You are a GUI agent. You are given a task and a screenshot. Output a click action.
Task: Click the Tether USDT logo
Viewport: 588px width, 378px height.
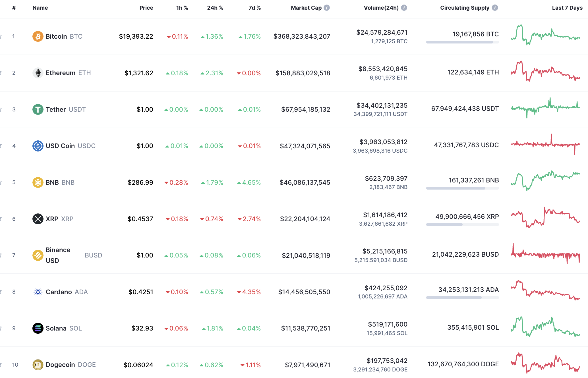pyautogui.click(x=38, y=109)
